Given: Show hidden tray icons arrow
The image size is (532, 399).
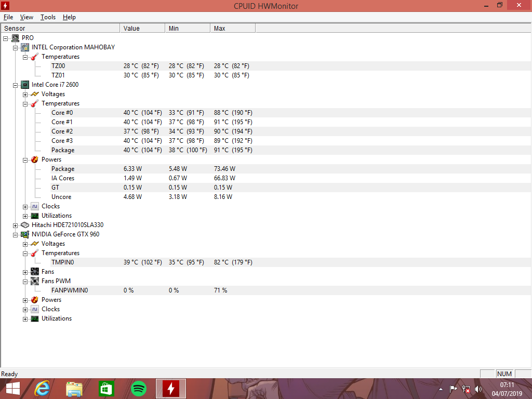Looking at the screenshot, I should pos(441,389).
